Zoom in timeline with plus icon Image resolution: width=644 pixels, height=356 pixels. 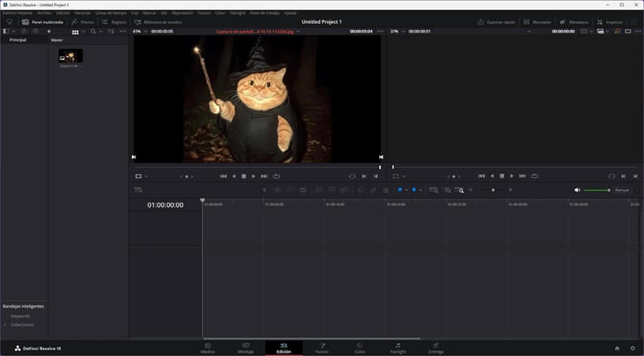point(510,190)
